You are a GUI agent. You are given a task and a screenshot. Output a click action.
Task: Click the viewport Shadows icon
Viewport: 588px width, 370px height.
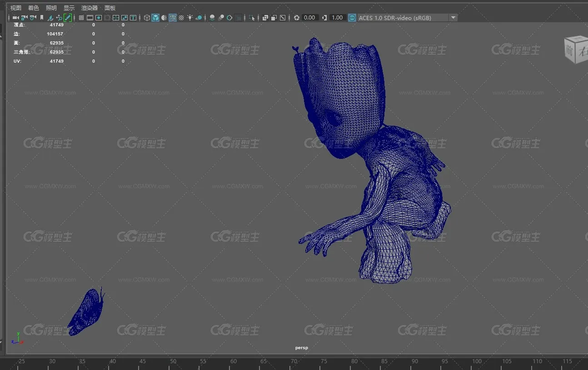point(199,18)
